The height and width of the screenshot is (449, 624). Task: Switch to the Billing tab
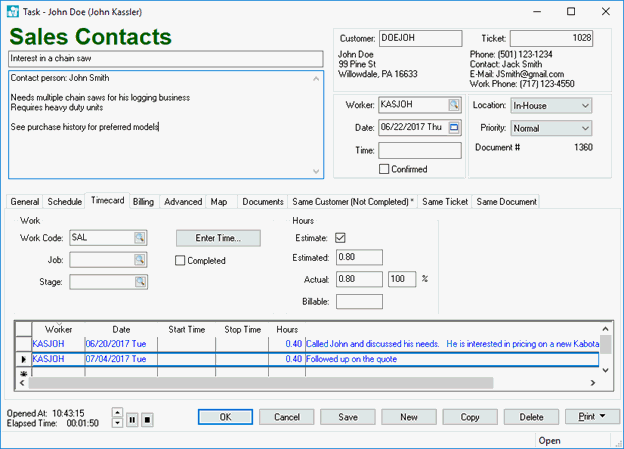(143, 202)
